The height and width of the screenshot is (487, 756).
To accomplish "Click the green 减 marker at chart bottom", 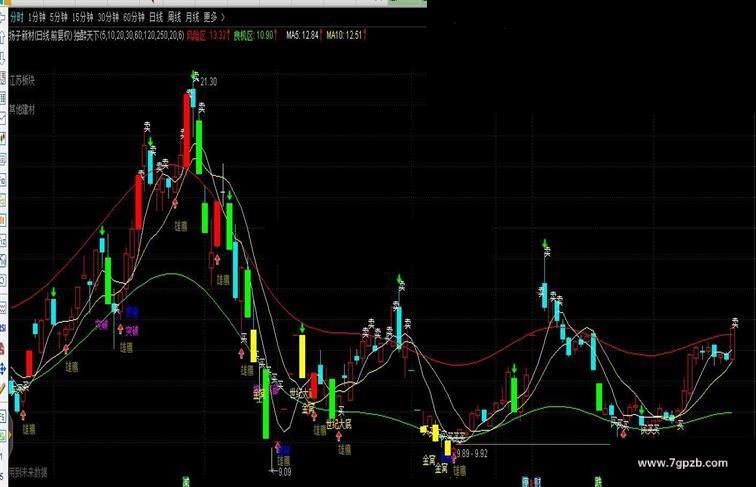I will click(x=186, y=481).
